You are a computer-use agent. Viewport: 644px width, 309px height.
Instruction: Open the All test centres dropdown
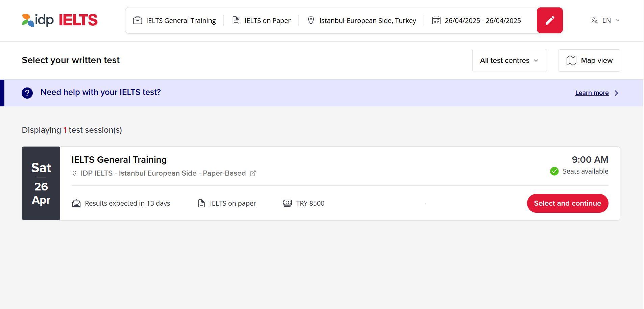(509, 60)
